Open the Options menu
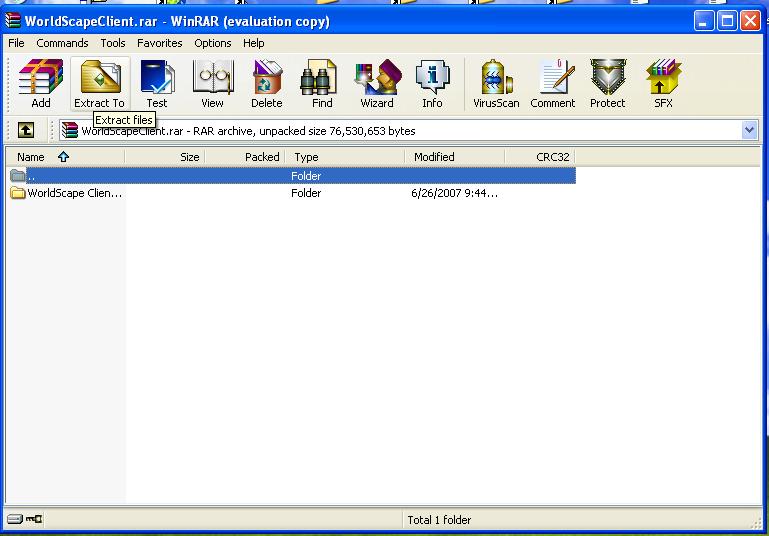This screenshot has height=536, width=769. tap(212, 43)
